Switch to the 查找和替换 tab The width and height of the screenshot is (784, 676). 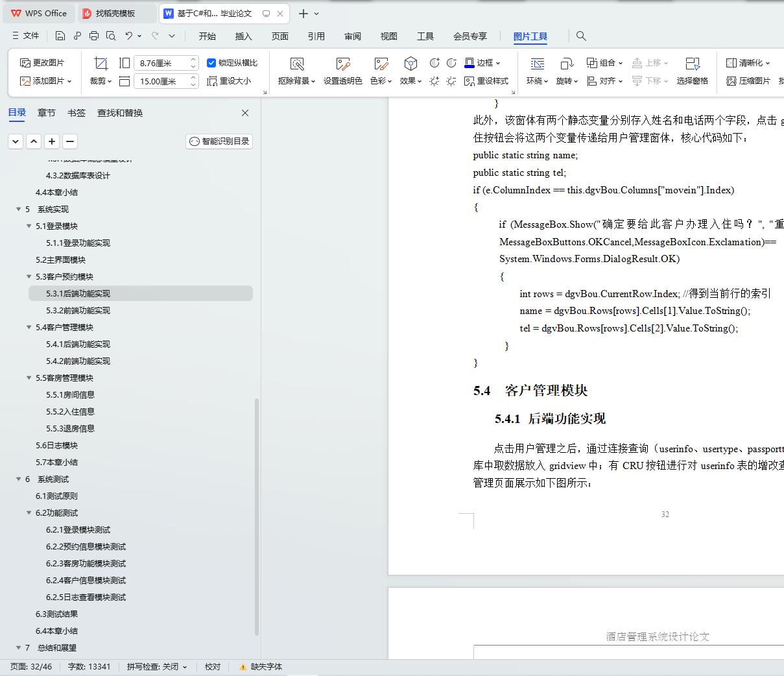(x=120, y=113)
